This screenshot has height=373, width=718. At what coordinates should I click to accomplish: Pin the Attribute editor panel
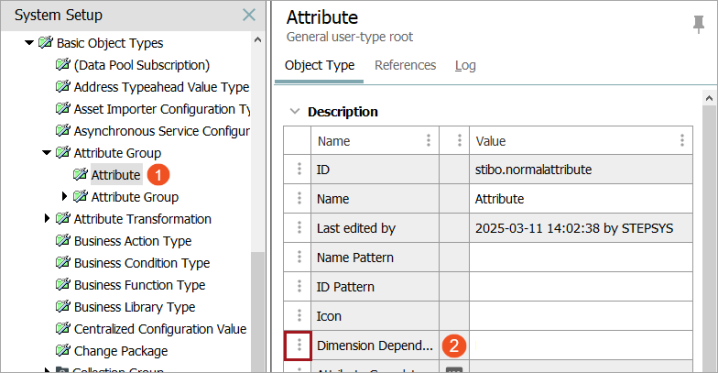point(698,24)
